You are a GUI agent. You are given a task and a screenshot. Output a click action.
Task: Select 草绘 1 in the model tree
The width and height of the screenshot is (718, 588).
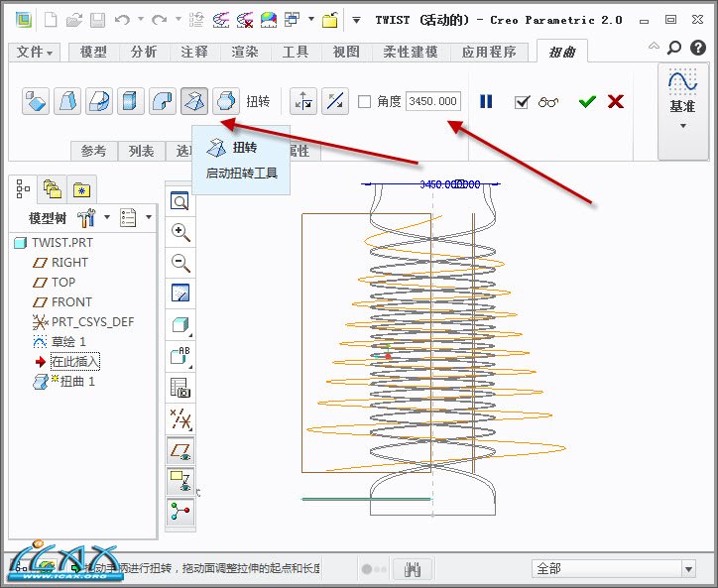pyautogui.click(x=68, y=341)
